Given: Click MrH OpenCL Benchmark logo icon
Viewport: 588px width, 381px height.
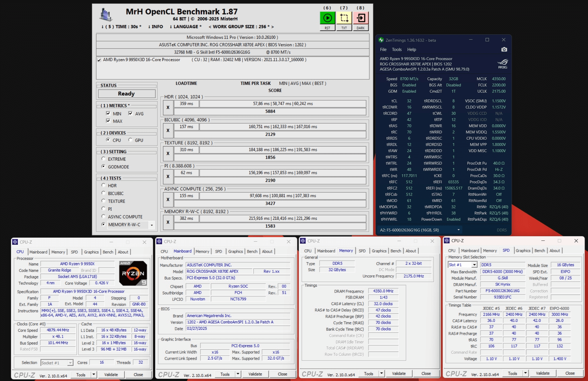Looking at the screenshot, I should pyautogui.click(x=106, y=15).
